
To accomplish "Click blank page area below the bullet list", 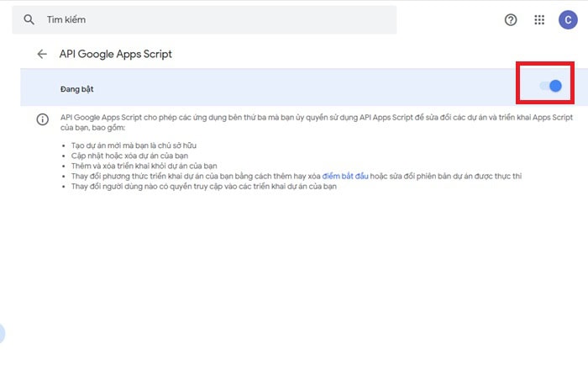I will (294, 278).
